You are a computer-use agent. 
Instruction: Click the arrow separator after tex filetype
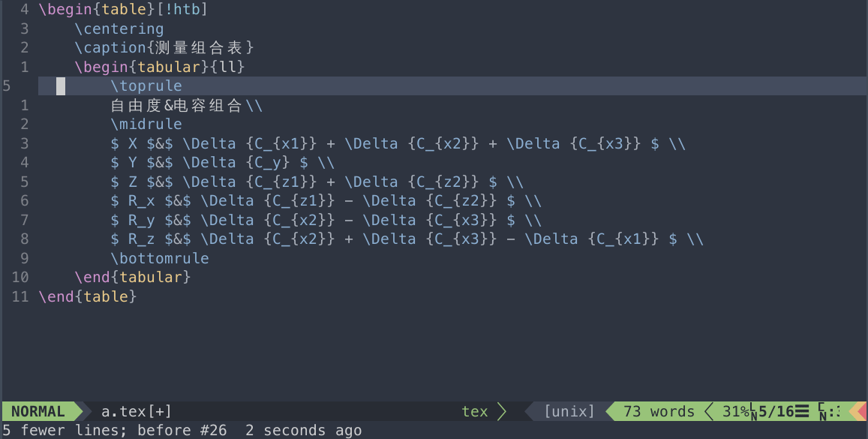click(x=502, y=411)
